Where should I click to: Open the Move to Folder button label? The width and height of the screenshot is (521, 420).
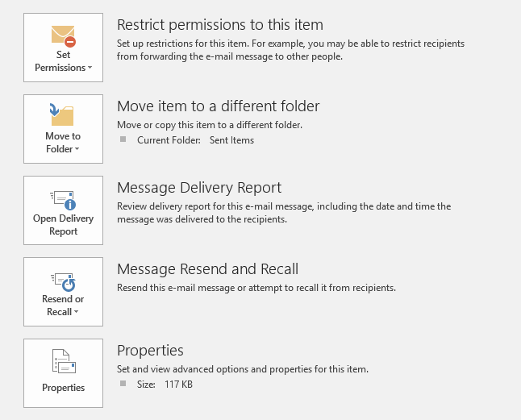tap(63, 143)
